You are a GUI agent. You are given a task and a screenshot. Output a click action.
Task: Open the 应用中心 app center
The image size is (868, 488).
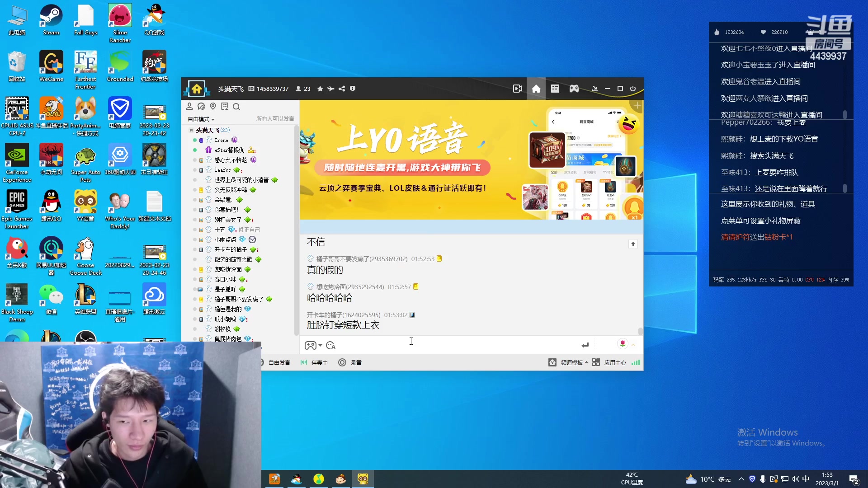pos(609,362)
